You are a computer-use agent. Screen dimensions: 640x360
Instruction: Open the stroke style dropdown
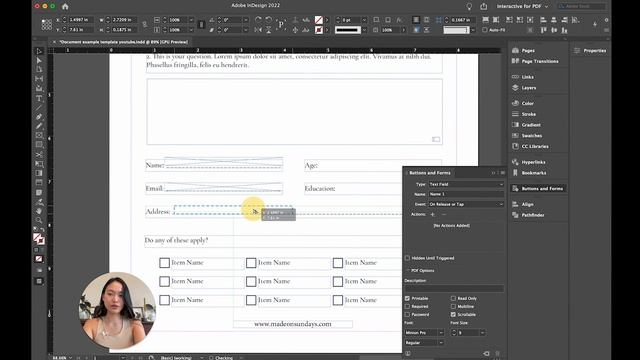coord(364,30)
